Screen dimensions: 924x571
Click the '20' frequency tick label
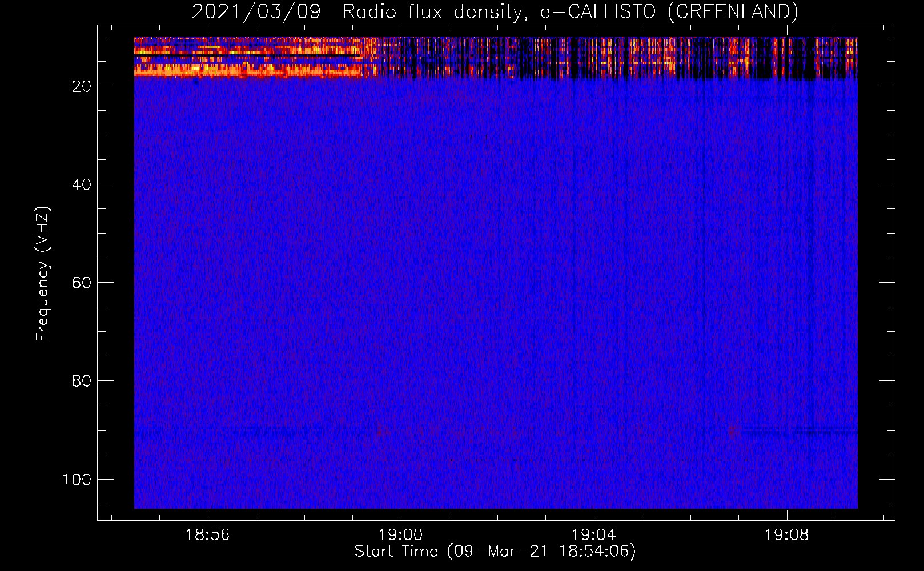(x=82, y=86)
